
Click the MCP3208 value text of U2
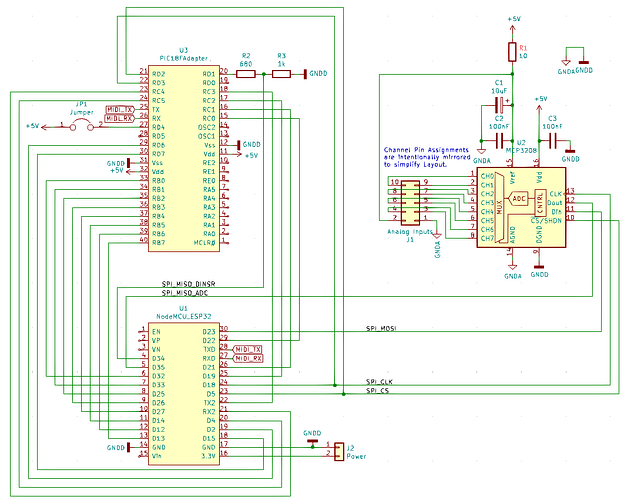(521, 151)
